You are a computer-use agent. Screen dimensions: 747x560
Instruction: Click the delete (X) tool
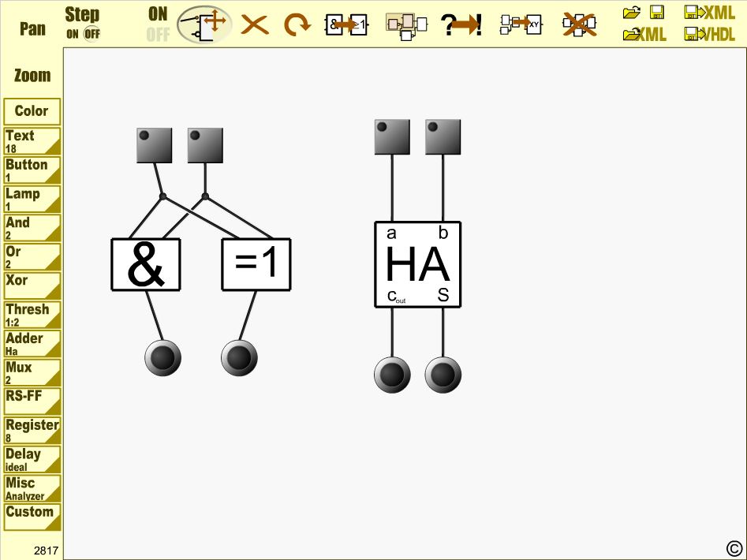click(254, 25)
